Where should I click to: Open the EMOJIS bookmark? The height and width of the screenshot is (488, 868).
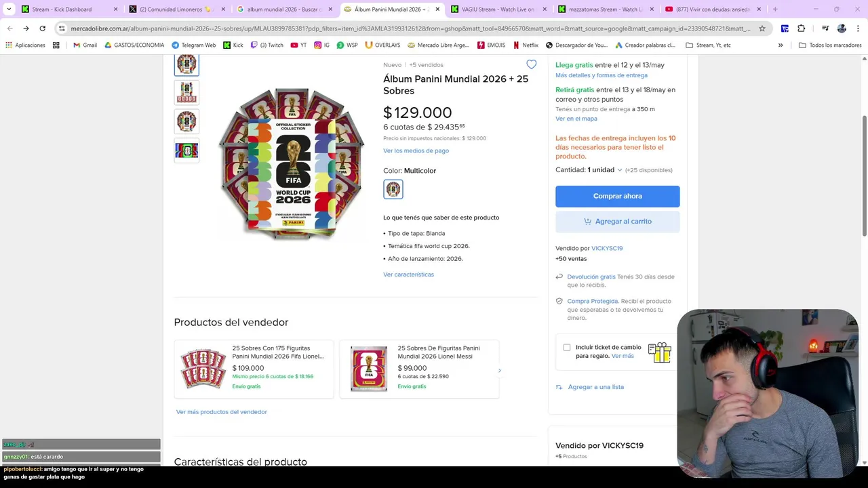[x=491, y=45]
